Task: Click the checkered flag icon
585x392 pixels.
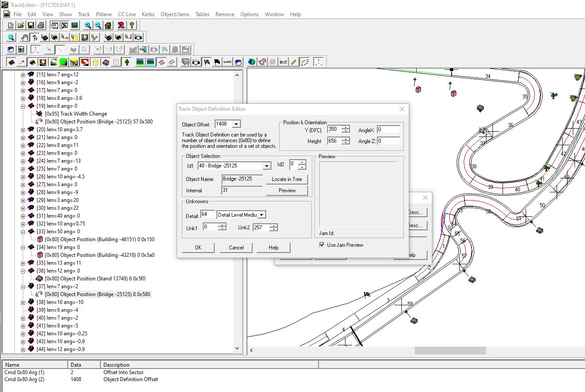Action: click(207, 62)
